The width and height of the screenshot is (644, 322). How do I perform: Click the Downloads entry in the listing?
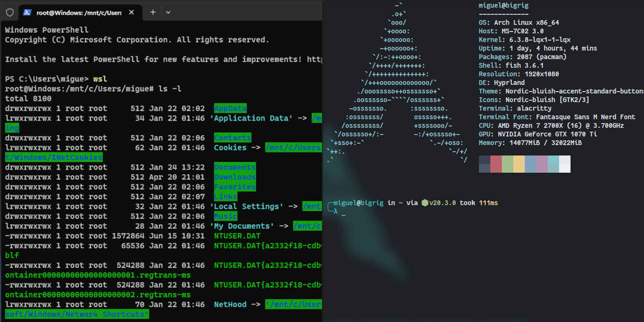[235, 177]
